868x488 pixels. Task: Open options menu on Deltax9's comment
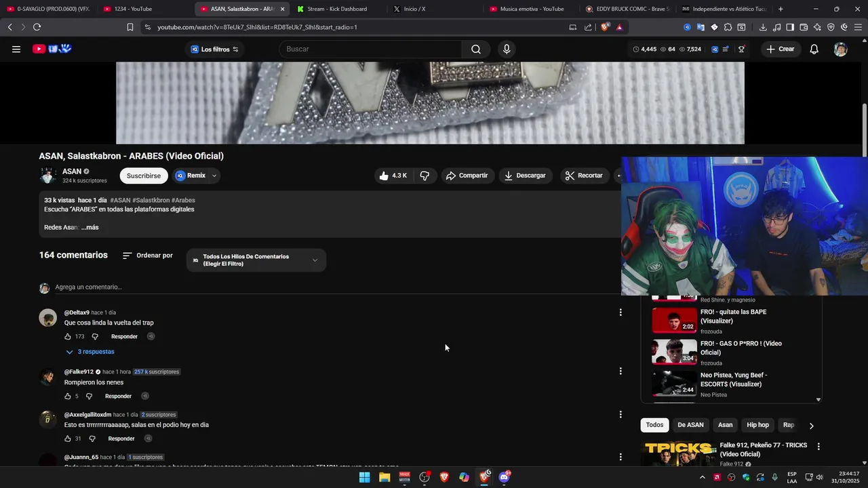click(x=620, y=312)
